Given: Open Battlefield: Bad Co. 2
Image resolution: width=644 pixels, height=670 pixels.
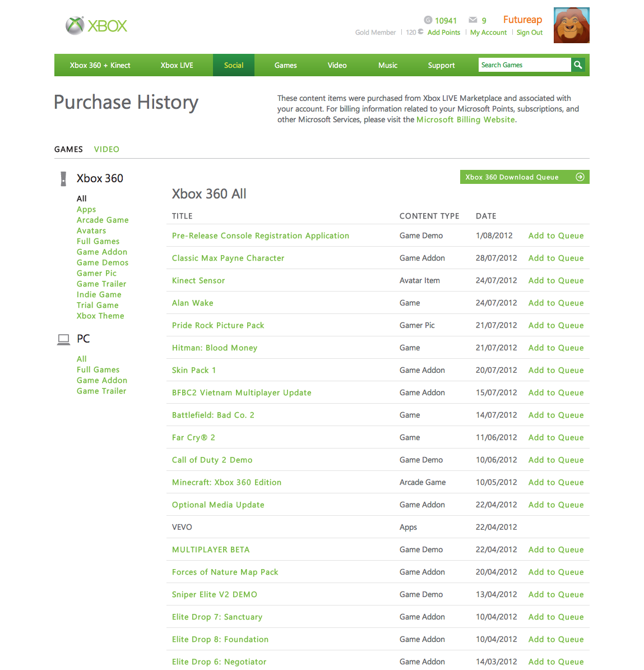Looking at the screenshot, I should [x=213, y=415].
